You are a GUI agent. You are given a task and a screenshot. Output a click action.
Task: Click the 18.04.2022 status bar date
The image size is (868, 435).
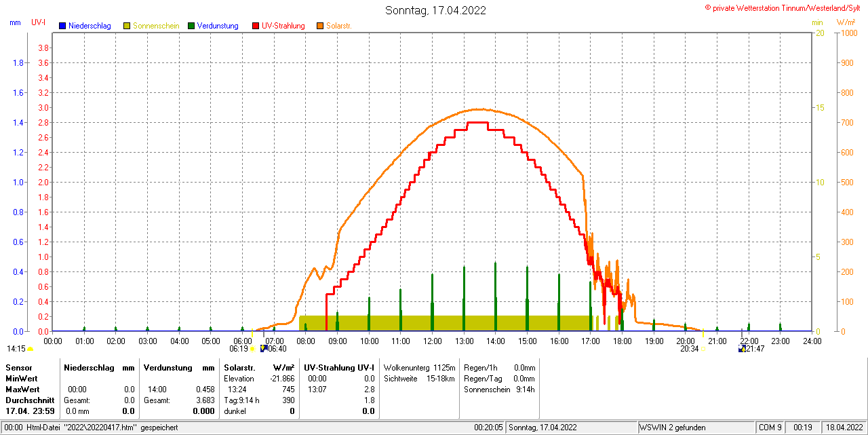[x=844, y=428]
